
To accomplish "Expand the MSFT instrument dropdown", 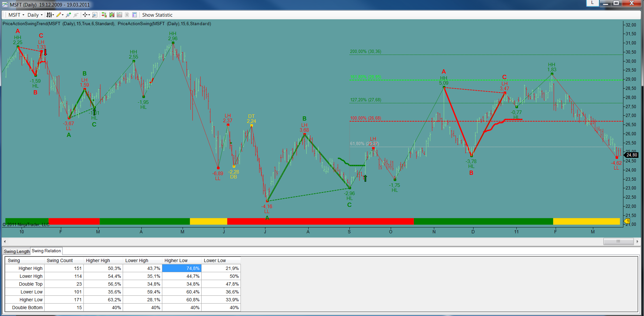I will 16,15.
